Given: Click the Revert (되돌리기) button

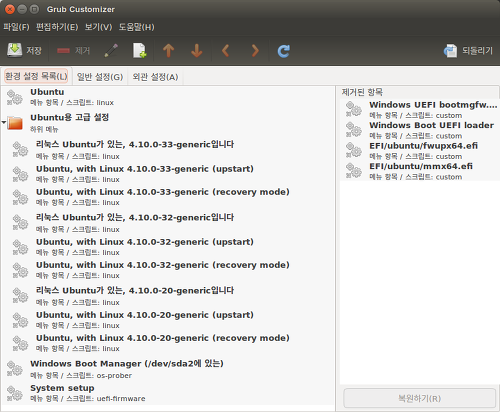Looking at the screenshot, I should tap(468, 51).
